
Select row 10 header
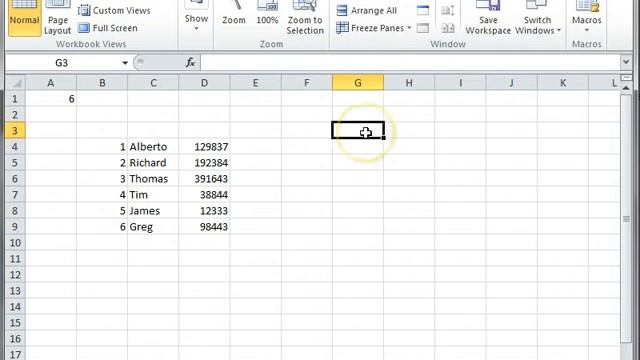pos(15,243)
